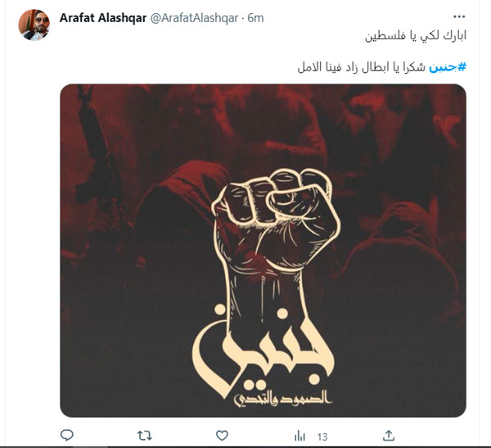
Task: Open Arafat Alashqar's profile picture
Action: coord(34,25)
